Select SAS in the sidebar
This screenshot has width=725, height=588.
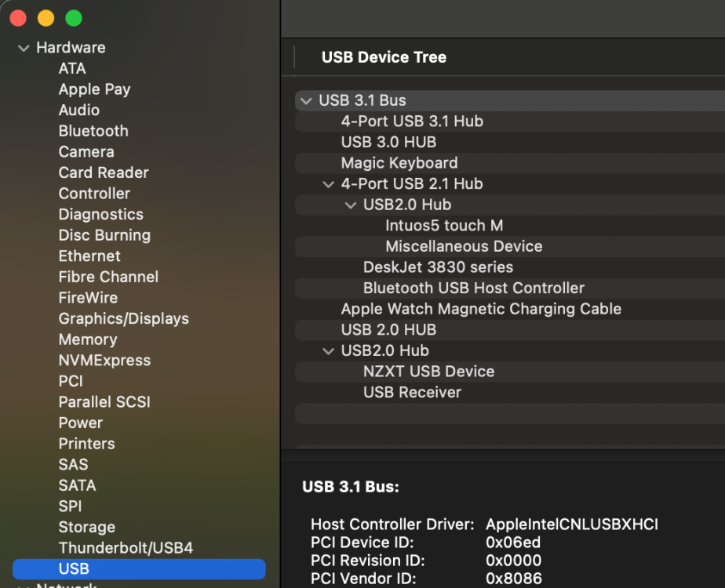pyautogui.click(x=73, y=464)
